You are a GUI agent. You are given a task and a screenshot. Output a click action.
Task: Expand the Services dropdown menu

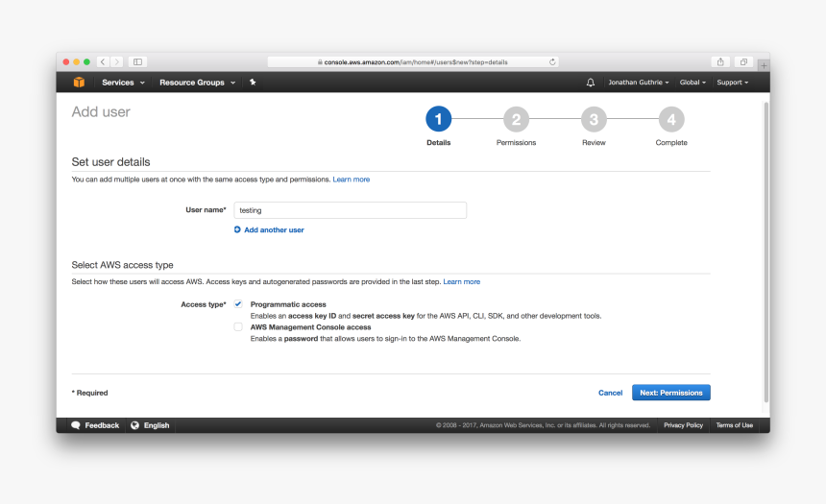point(123,83)
